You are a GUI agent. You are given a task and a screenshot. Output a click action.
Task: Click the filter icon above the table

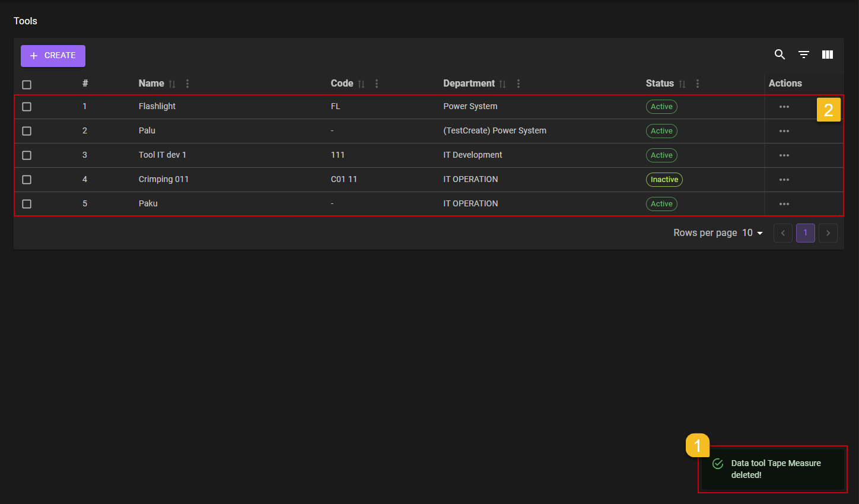coord(803,55)
